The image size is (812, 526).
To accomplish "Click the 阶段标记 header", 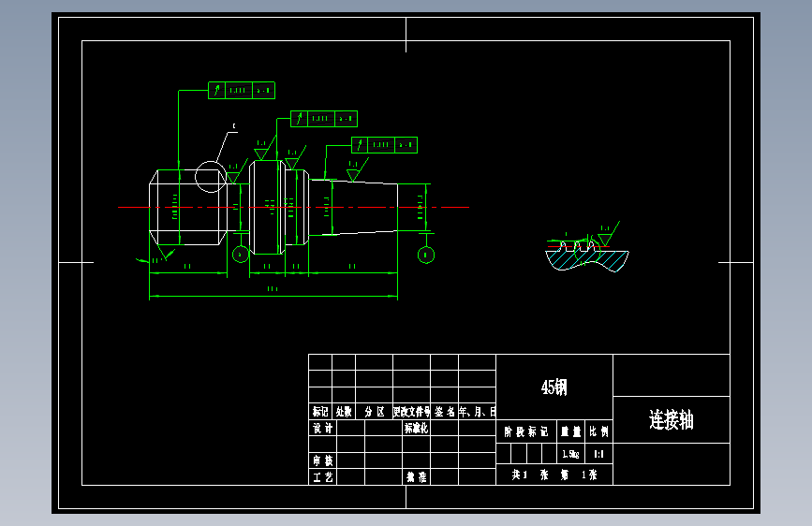I will [x=526, y=431].
